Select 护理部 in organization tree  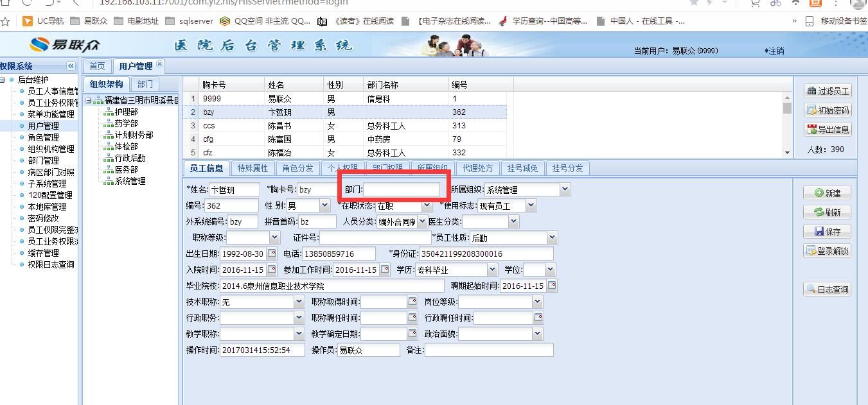126,112
